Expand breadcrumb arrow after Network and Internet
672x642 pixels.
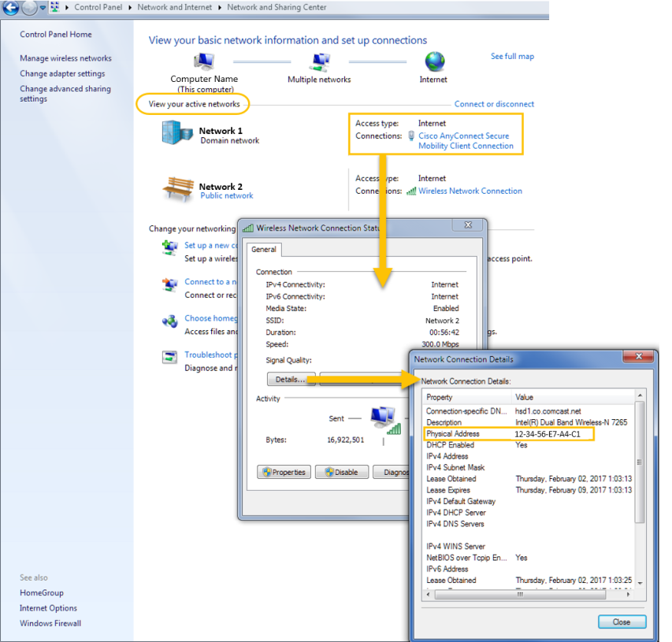221,7
